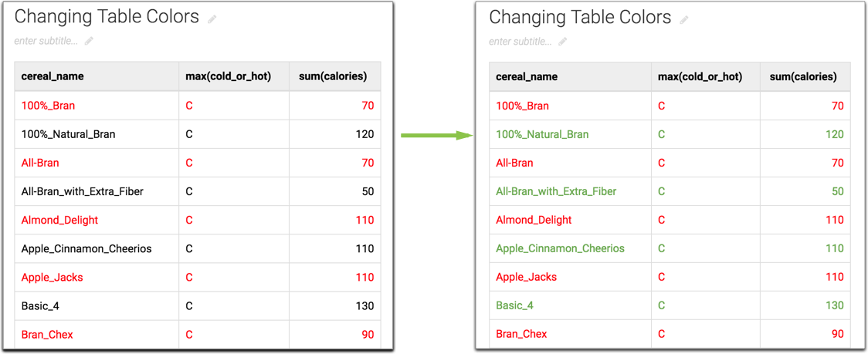Click sum(calories) header in left table

[333, 76]
